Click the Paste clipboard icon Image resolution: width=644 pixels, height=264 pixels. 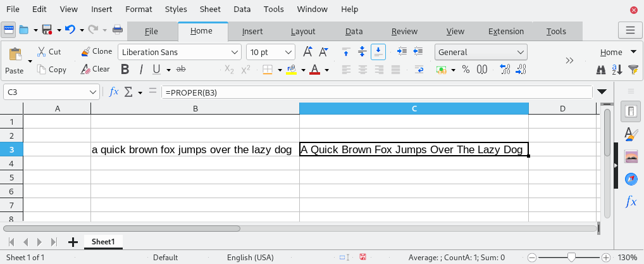(x=15, y=54)
